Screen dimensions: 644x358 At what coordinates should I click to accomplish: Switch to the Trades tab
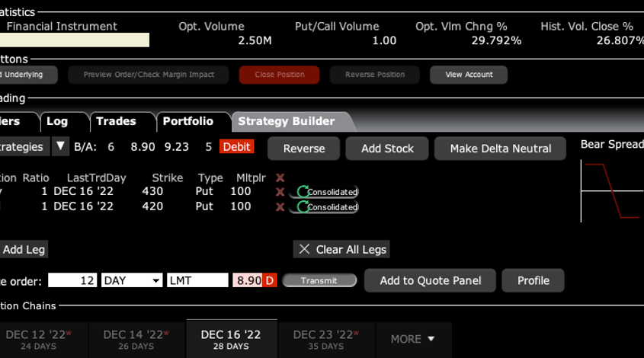tap(116, 121)
